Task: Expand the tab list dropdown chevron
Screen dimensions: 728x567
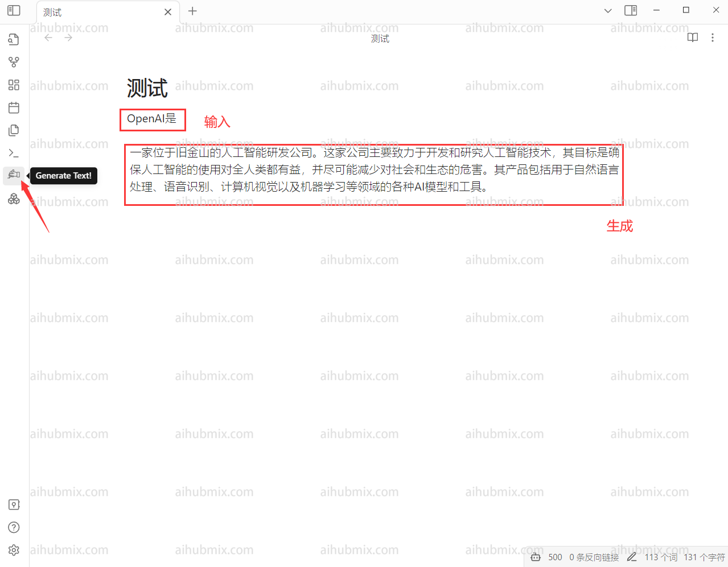Action: 608,11
